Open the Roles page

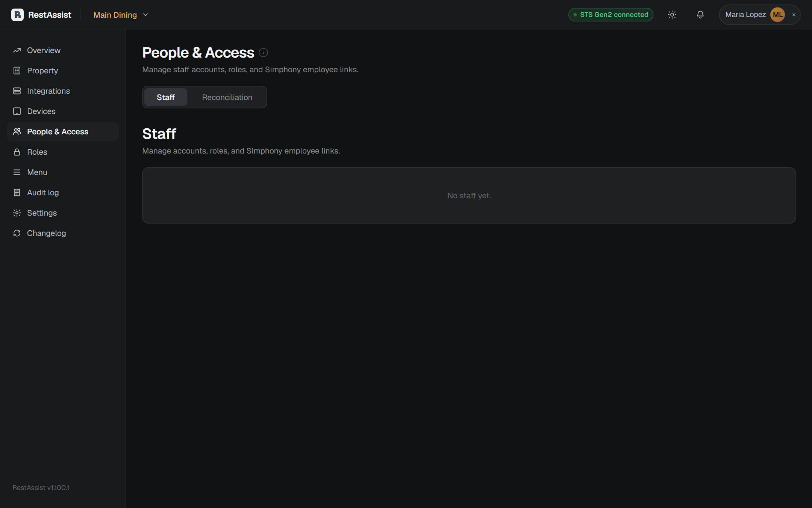pyautogui.click(x=63, y=152)
